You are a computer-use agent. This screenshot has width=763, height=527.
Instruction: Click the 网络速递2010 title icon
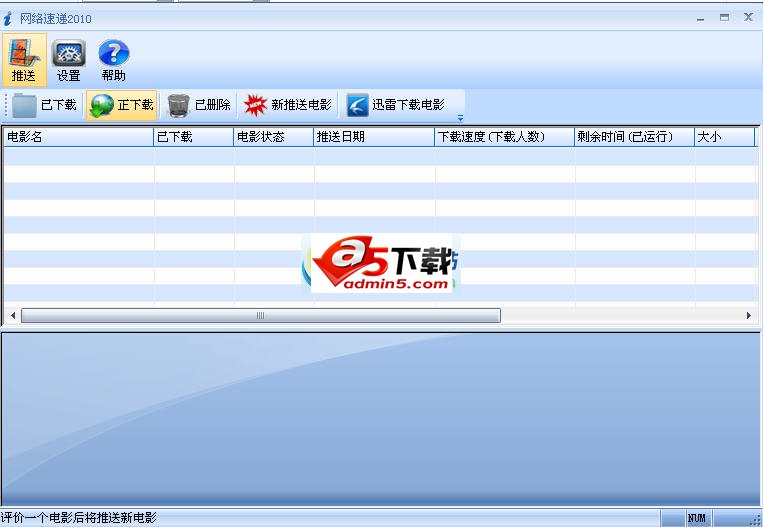click(x=7, y=19)
